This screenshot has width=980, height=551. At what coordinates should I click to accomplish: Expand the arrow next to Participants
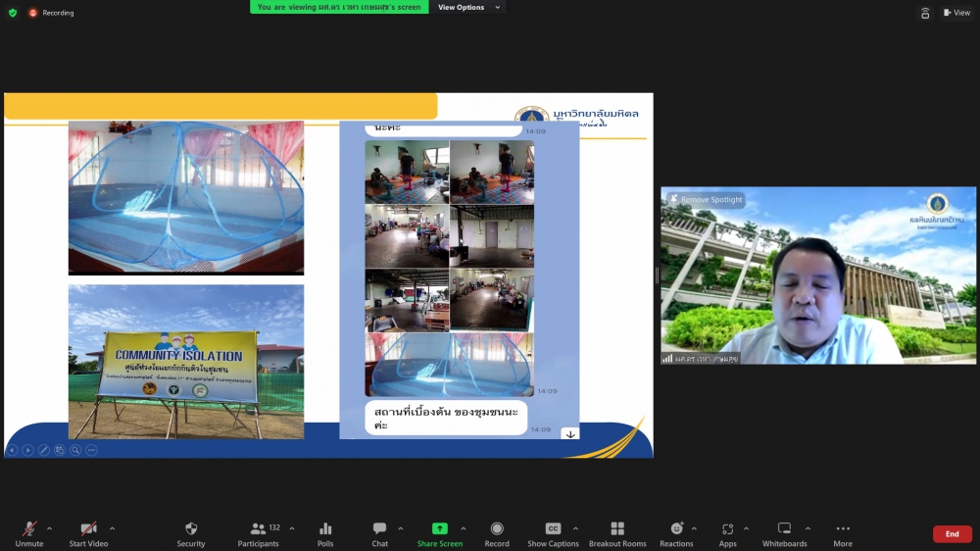coord(292,528)
